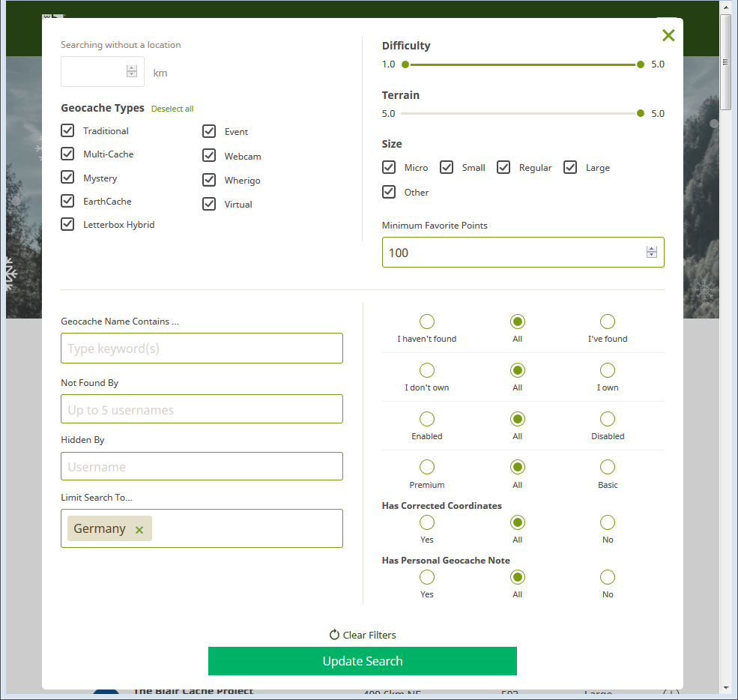Uncheck the Event geocache type

209,131
